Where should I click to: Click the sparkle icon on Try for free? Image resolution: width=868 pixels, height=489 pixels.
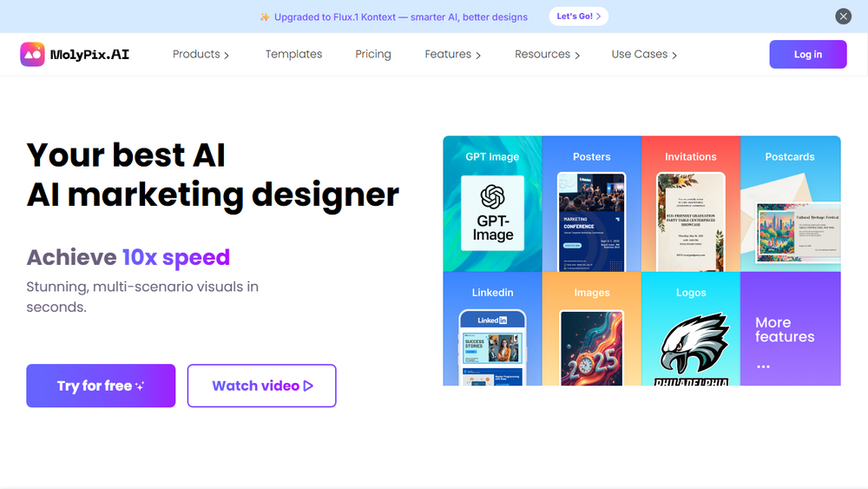pos(140,386)
